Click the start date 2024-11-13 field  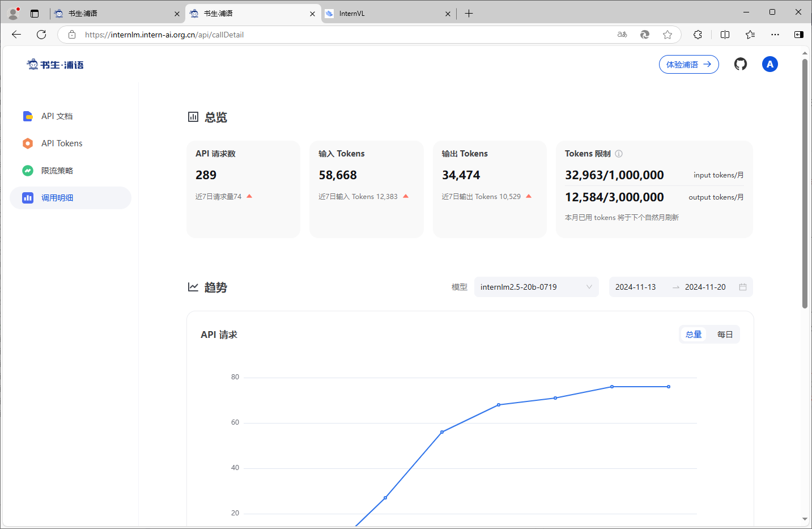coord(636,287)
